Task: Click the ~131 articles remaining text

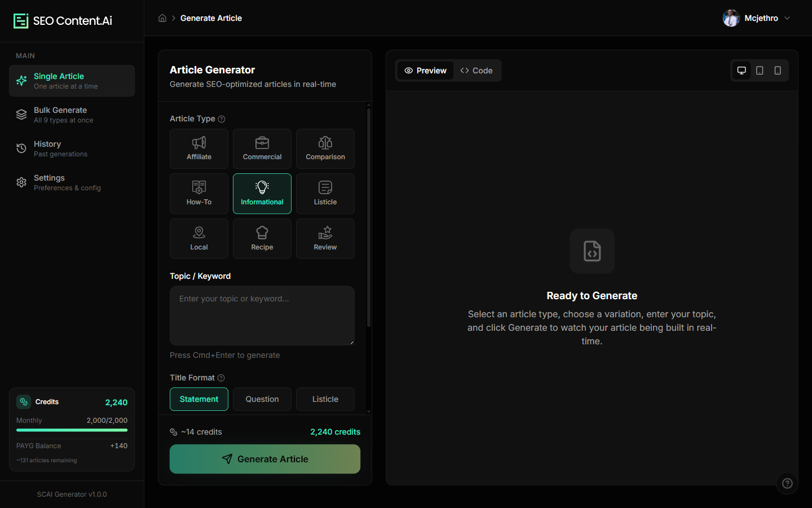Action: pos(47,461)
